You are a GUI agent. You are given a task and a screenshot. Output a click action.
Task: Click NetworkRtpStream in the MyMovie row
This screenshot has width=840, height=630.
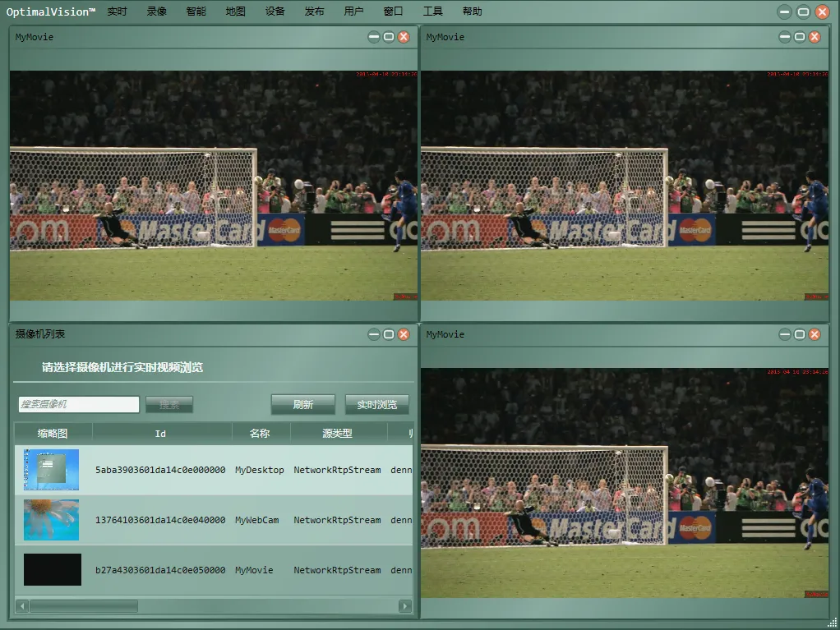pyautogui.click(x=337, y=571)
